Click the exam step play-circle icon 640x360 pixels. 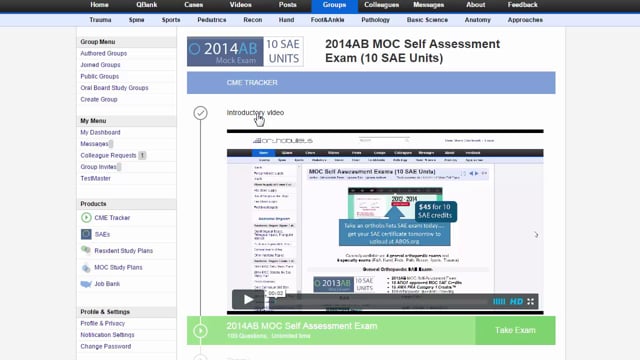(x=200, y=331)
